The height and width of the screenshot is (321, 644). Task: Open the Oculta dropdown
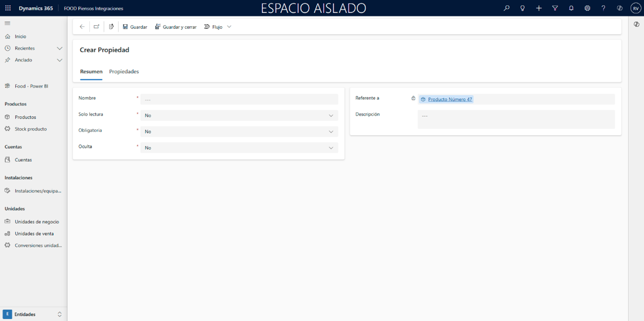pyautogui.click(x=239, y=148)
